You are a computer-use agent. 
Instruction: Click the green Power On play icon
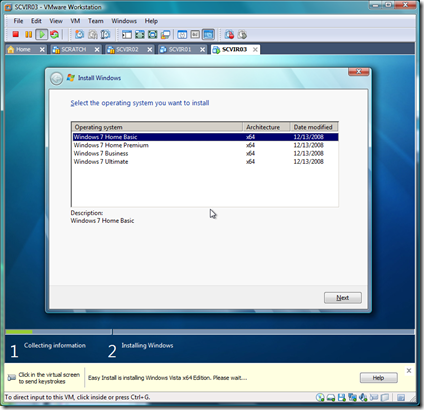[x=41, y=34]
